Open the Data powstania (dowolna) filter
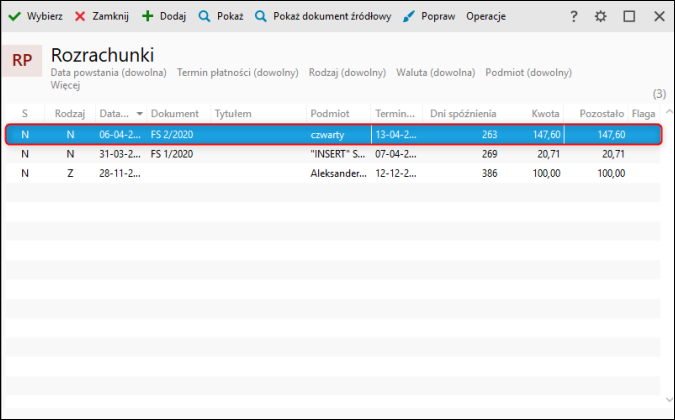The width and height of the screenshot is (675, 420). click(x=108, y=73)
